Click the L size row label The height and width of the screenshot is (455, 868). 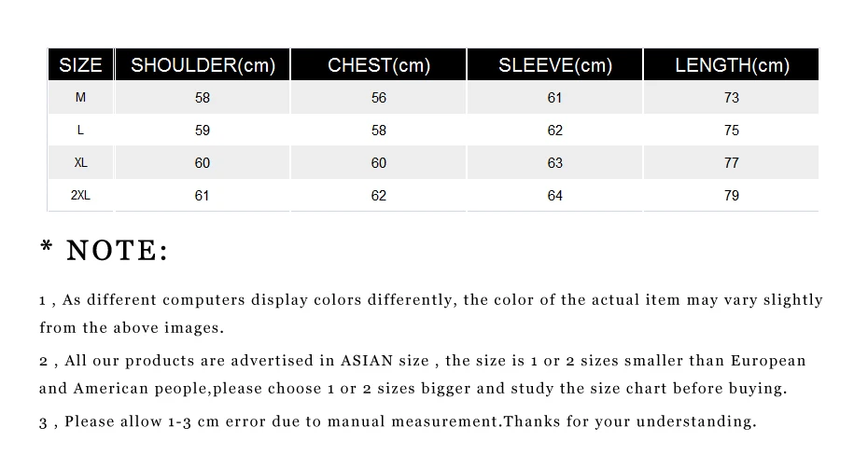coord(80,130)
